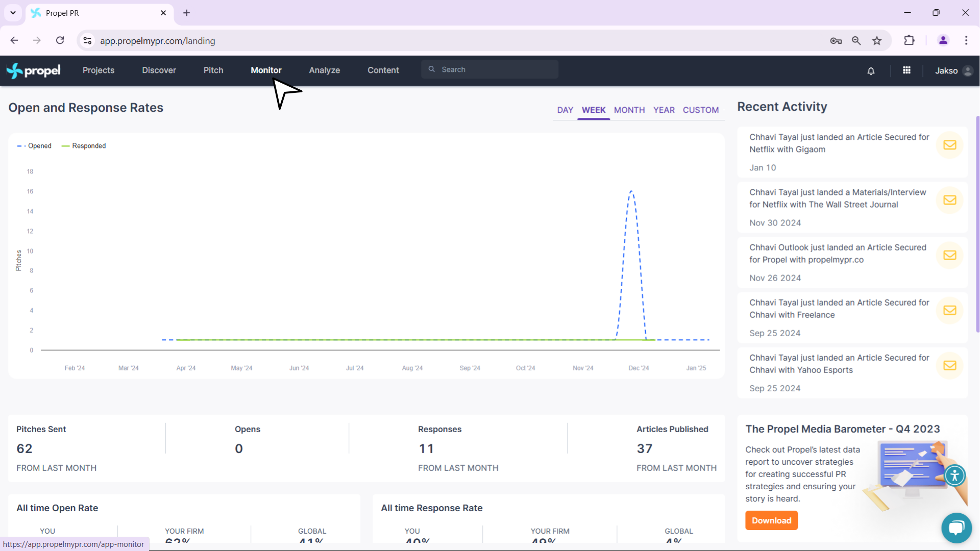Screen dimensions: 980x551
Task: Open a new browser tab
Action: click(186, 13)
